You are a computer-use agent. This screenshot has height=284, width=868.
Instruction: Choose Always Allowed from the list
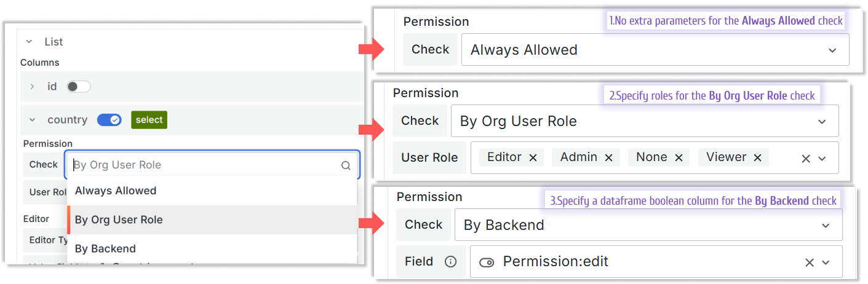tap(116, 191)
